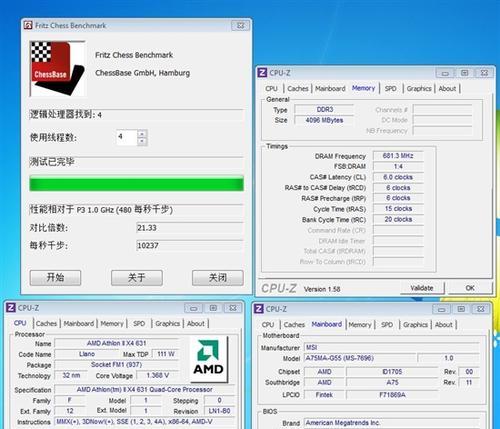Open Caches tab in bottom-left CPU-Z window
The height and width of the screenshot is (429, 500).
[x=46, y=323]
